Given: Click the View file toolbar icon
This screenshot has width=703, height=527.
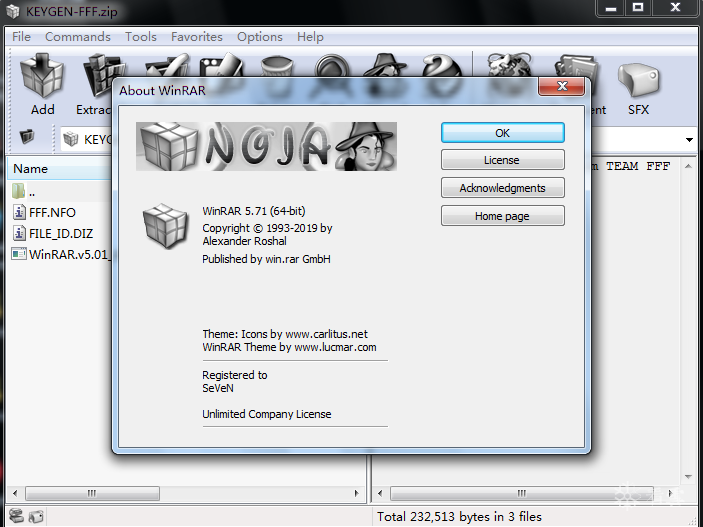Looking at the screenshot, I should coord(221,65).
